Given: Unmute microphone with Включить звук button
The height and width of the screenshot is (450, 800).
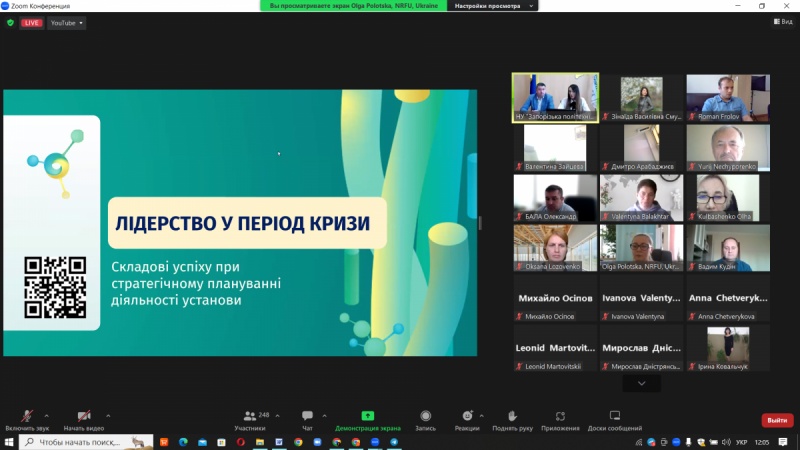Looking at the screenshot, I should tap(26, 417).
